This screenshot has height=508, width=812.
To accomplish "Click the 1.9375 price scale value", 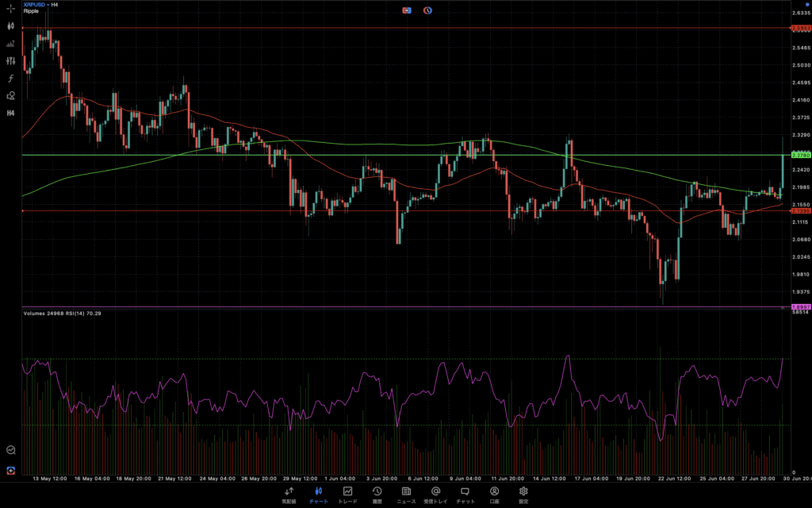I will 801,292.
